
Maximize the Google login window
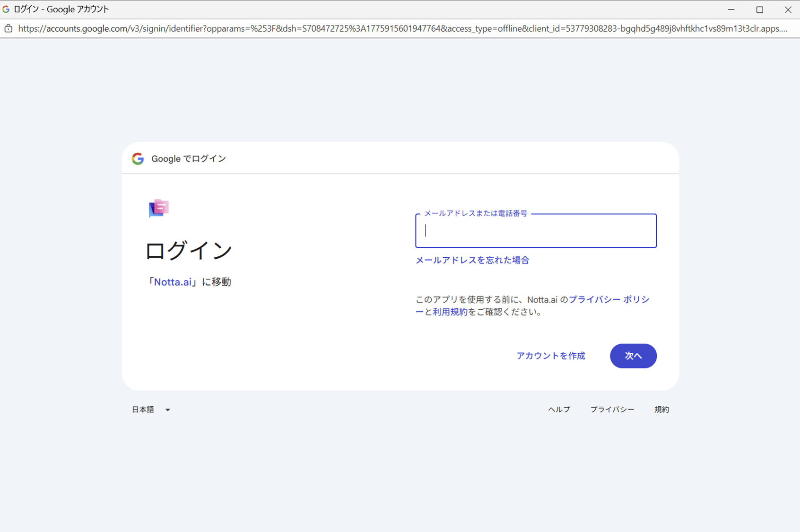pyautogui.click(x=759, y=9)
